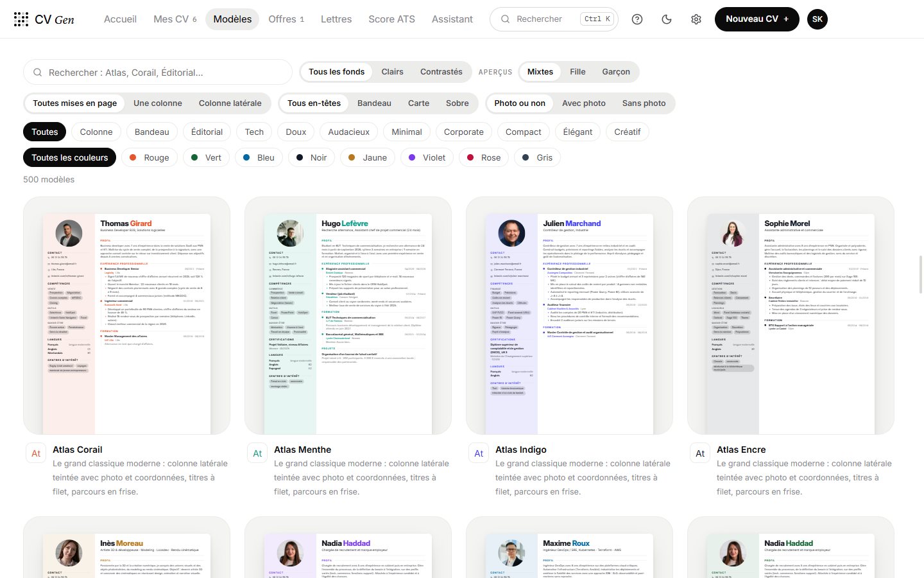Select the Tous les fonds option
This screenshot has width=924, height=578.
[337, 72]
